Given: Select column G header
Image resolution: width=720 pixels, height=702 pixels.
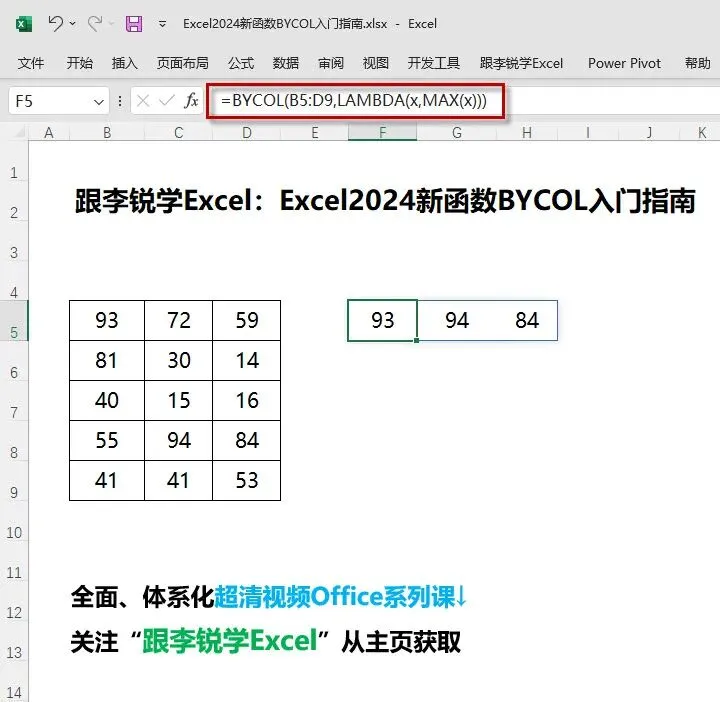Looking at the screenshot, I should 456,133.
